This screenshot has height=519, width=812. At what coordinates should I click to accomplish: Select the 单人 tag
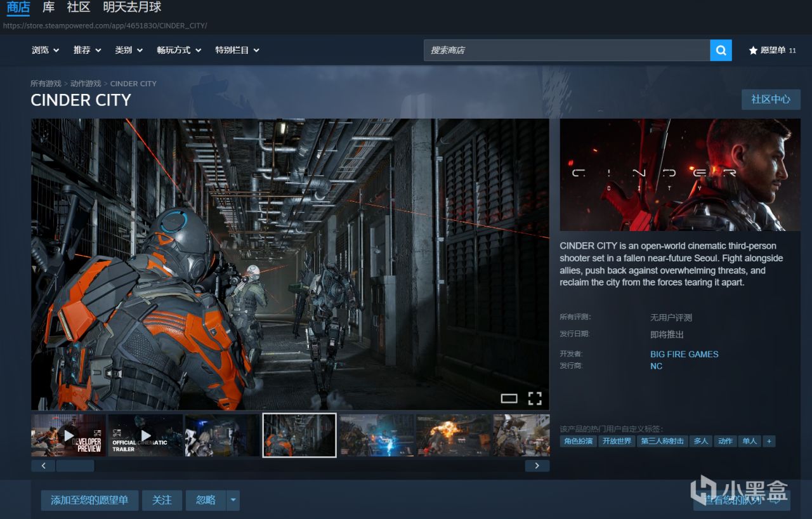750,441
